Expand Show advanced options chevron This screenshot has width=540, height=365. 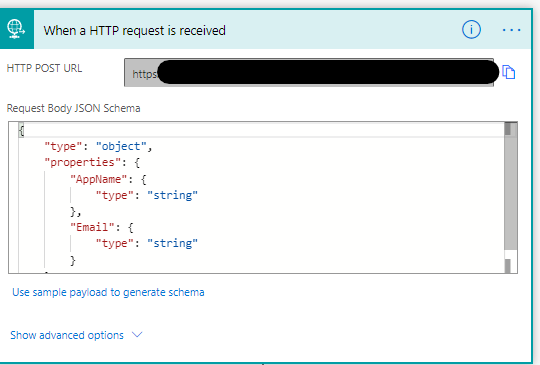[137, 335]
